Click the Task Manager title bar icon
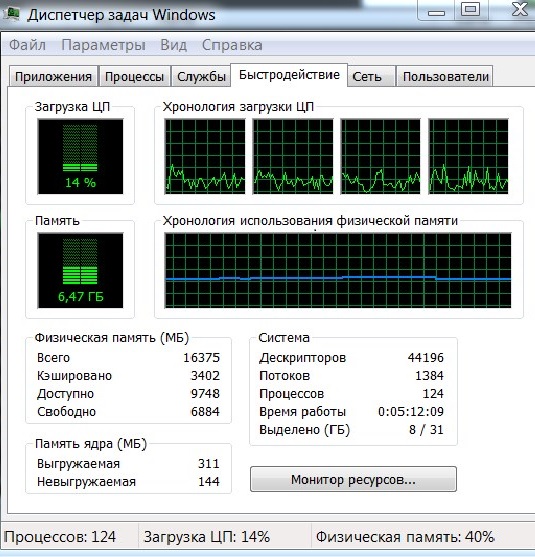This screenshot has height=557, width=535. (x=11, y=14)
